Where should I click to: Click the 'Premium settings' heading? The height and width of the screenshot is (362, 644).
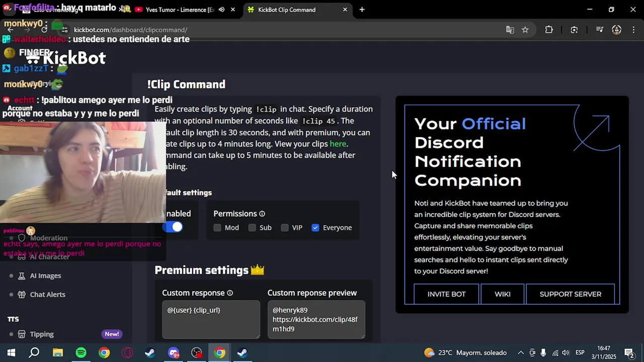click(x=201, y=270)
